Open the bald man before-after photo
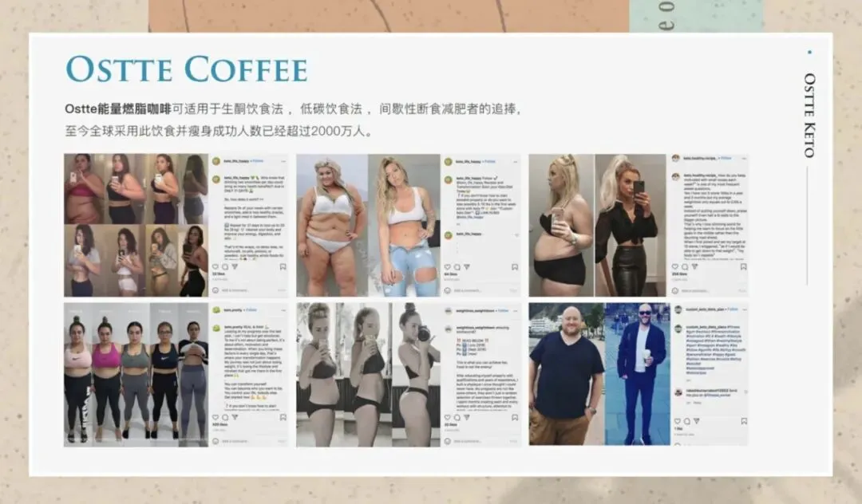 [599, 374]
